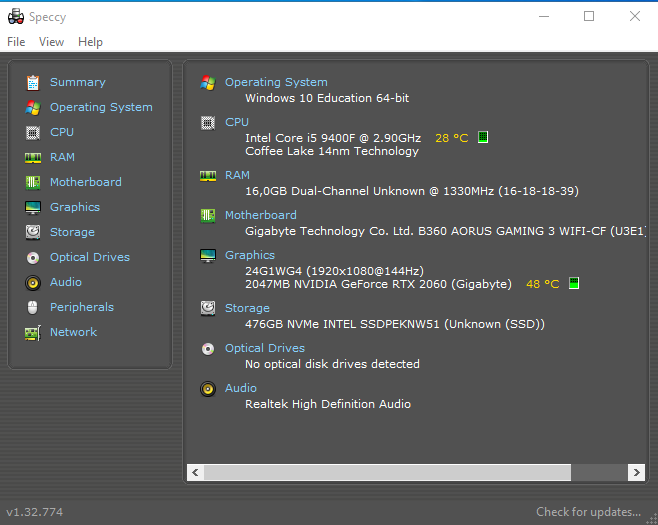Click the green CPU temperature indicator icon
Viewport: 658px width, 525px height.
(483, 137)
